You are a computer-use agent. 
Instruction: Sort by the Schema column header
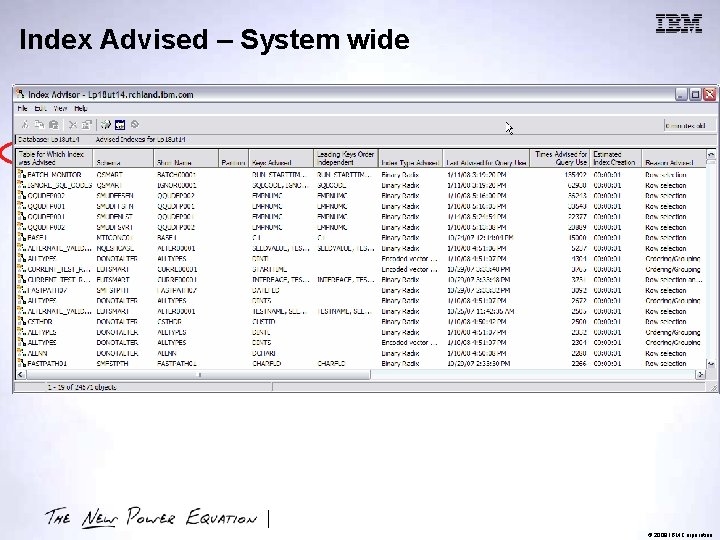click(x=123, y=158)
